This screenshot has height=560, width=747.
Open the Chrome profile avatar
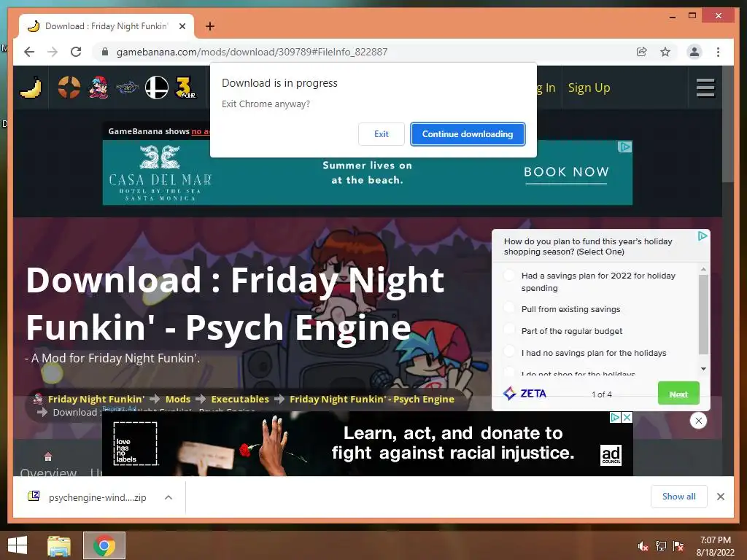pos(694,52)
